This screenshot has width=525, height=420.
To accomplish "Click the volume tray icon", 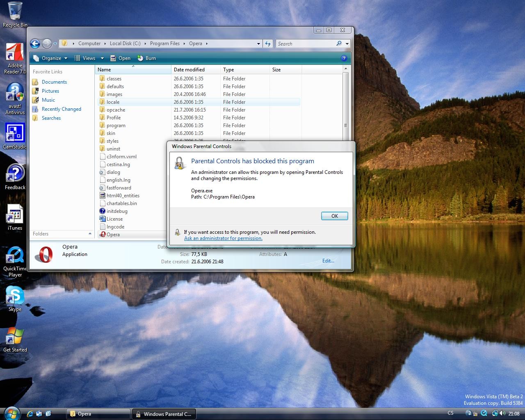I will pyautogui.click(x=503, y=413).
